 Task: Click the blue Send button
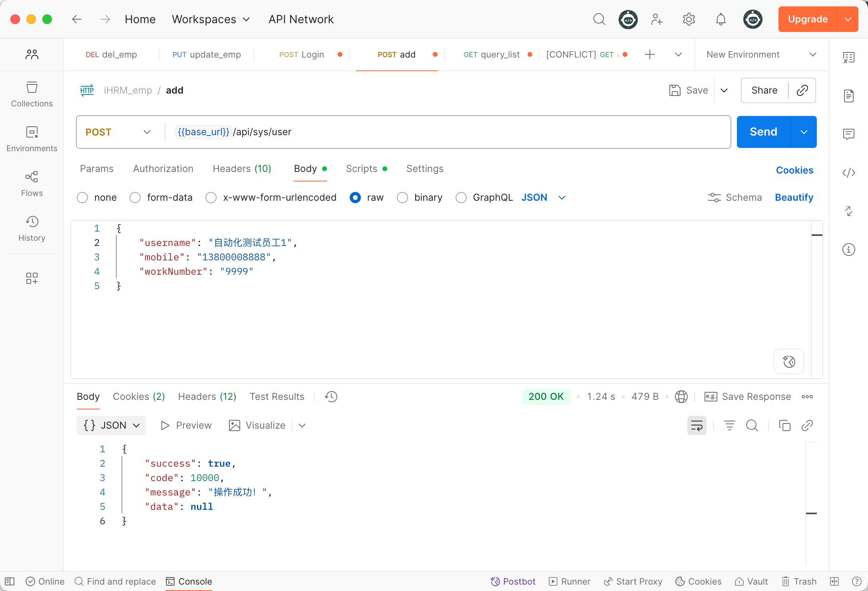(763, 132)
